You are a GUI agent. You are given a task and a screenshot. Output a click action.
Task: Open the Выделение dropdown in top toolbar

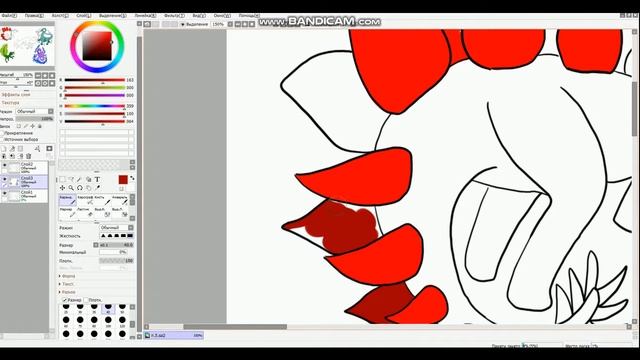pos(194,24)
